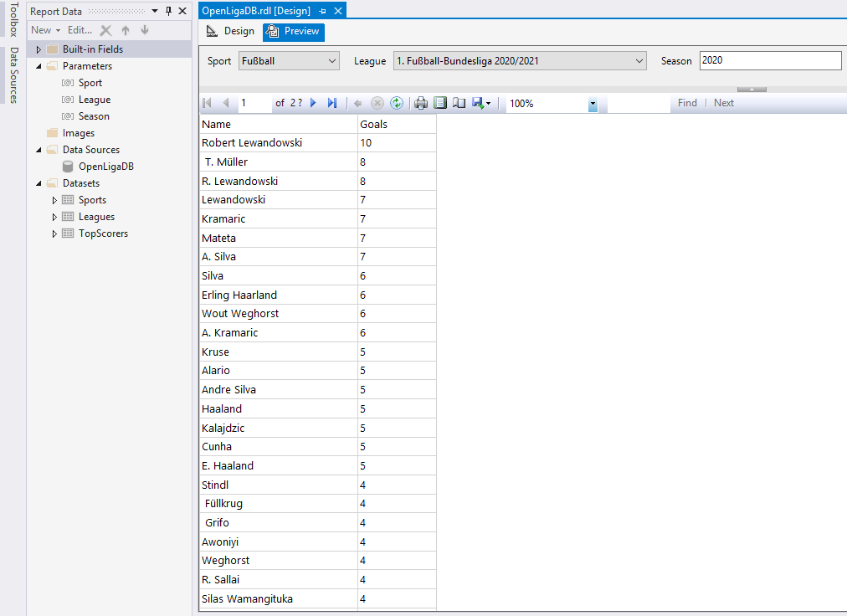
Task: Pin the Report Data panel
Action: coord(168,11)
